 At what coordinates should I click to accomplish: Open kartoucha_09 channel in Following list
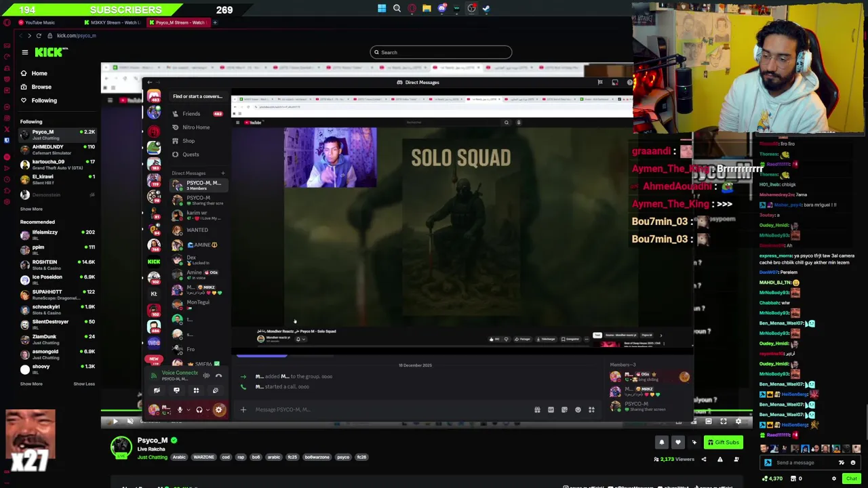point(58,164)
